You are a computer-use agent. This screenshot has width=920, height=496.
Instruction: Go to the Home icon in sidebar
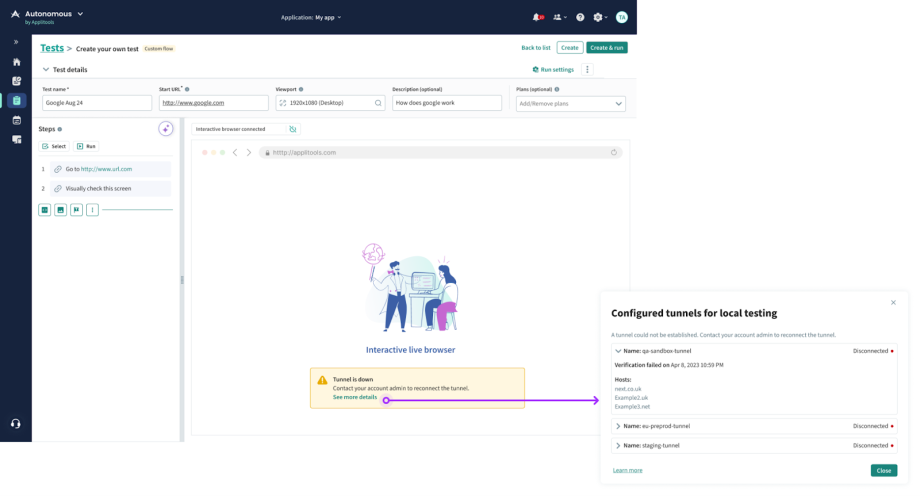(x=16, y=62)
